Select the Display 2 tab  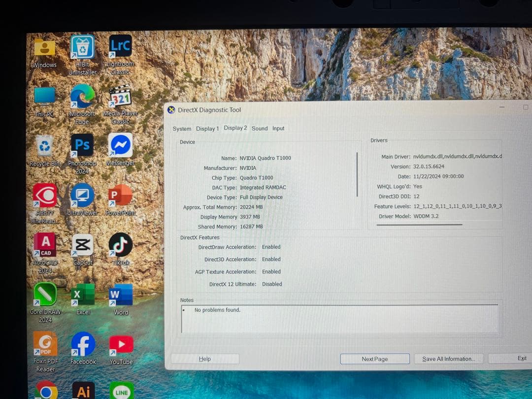pos(235,128)
